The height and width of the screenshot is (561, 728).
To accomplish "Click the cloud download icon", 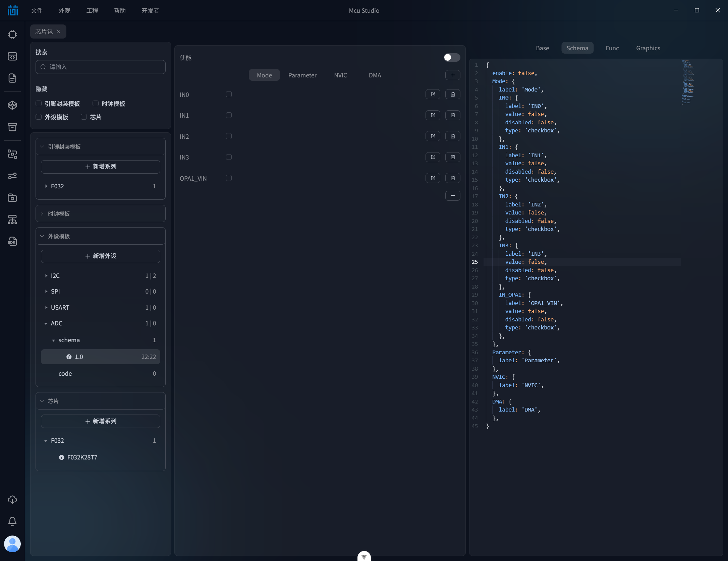I will [x=12, y=500].
